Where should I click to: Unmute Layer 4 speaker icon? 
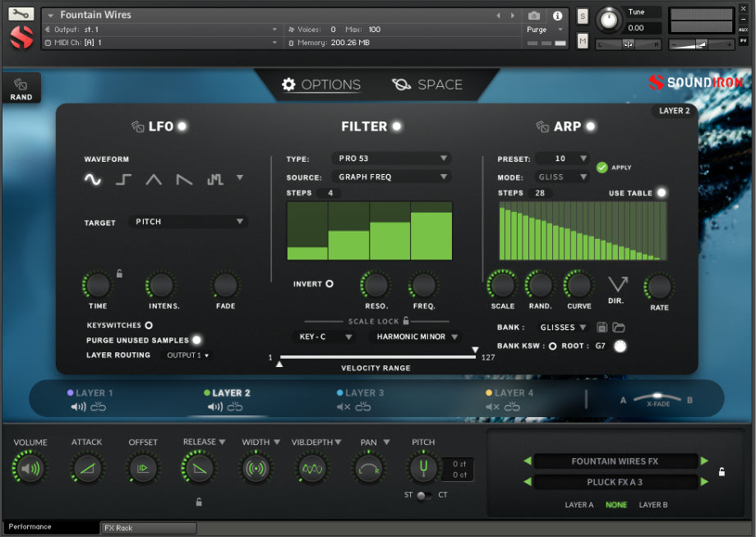[x=493, y=407]
